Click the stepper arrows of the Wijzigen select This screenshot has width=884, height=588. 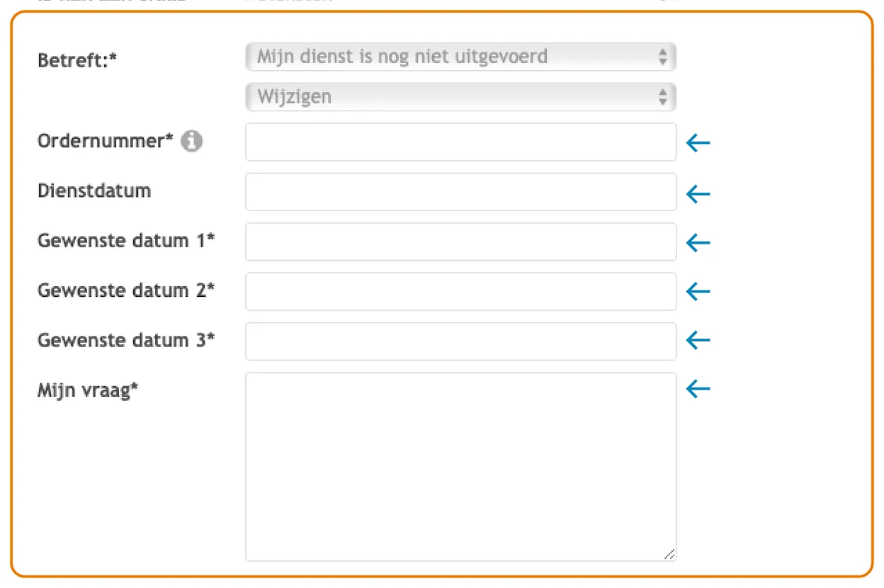tap(662, 97)
